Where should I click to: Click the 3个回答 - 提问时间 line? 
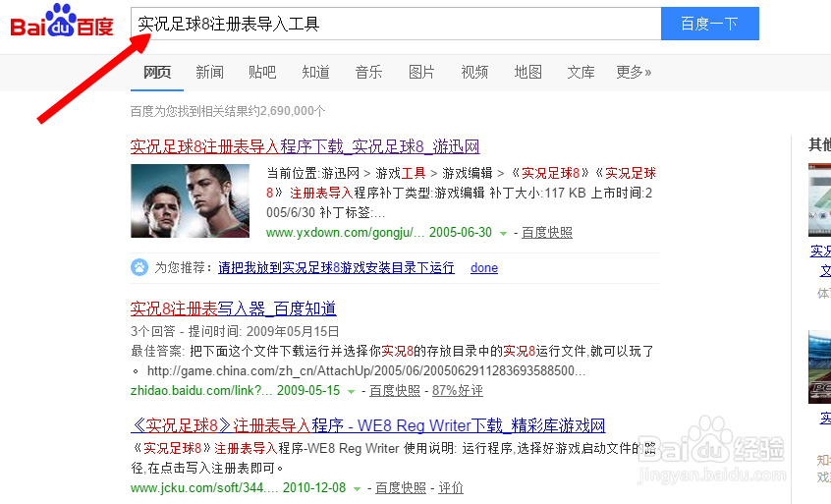point(235,331)
